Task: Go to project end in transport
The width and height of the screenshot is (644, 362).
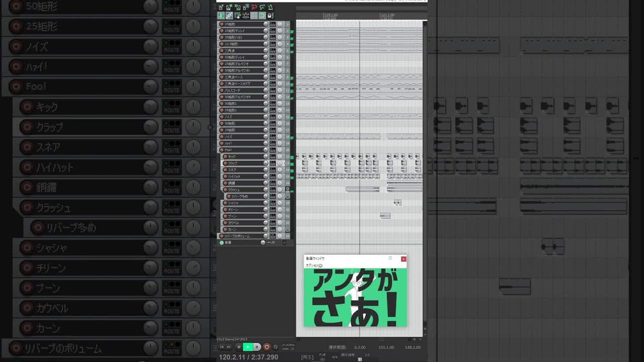Action: point(229,347)
